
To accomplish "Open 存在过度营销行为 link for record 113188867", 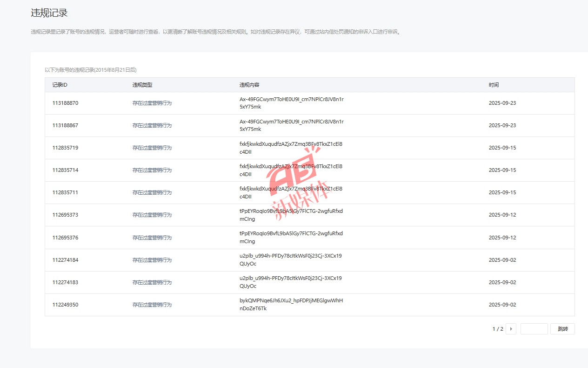I will (x=152, y=125).
